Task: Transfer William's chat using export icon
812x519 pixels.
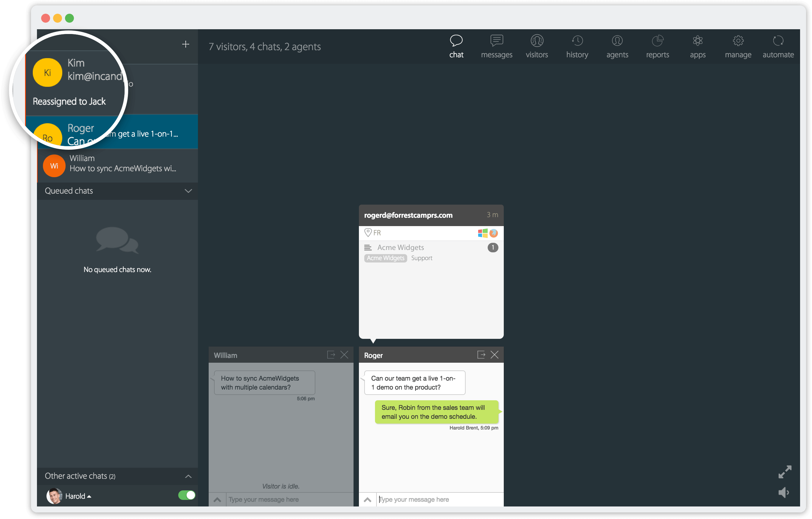Action: tap(331, 355)
